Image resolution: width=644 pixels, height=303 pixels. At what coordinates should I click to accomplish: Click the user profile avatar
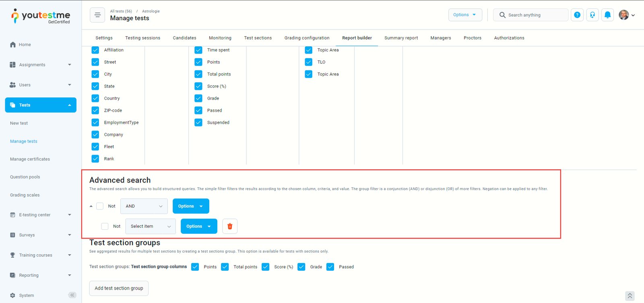click(623, 15)
